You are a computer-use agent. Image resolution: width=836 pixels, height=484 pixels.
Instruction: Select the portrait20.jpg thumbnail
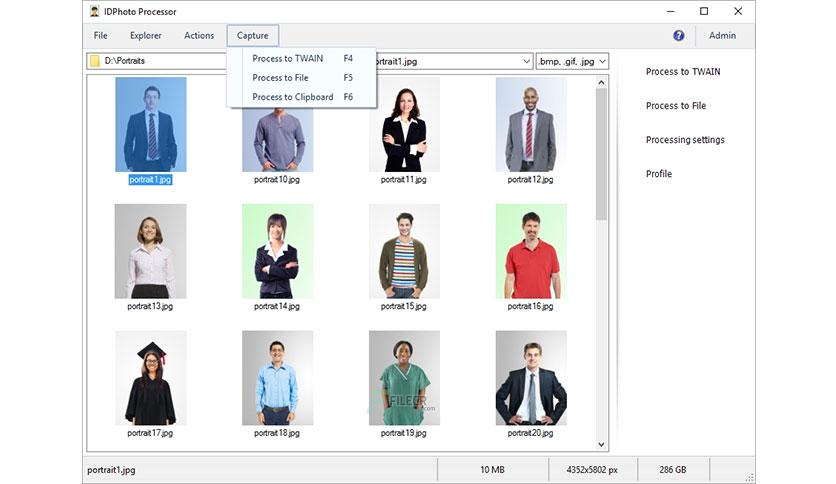click(531, 378)
